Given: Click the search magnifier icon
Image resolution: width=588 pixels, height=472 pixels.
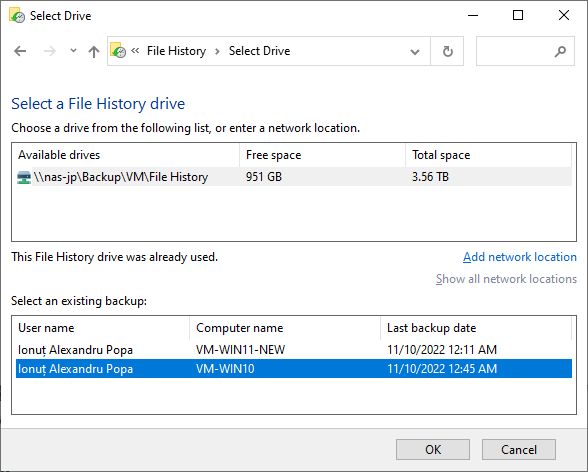Looking at the screenshot, I should pyautogui.click(x=560, y=51).
